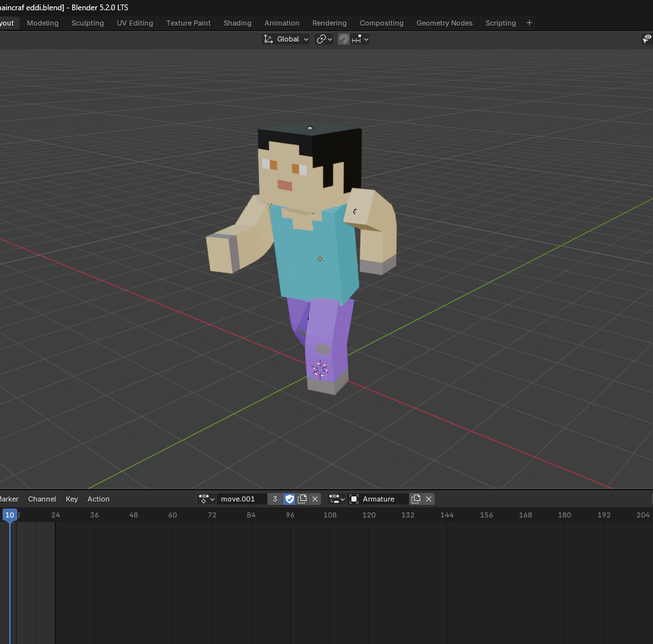Add a new workspace with the plus button

(529, 23)
